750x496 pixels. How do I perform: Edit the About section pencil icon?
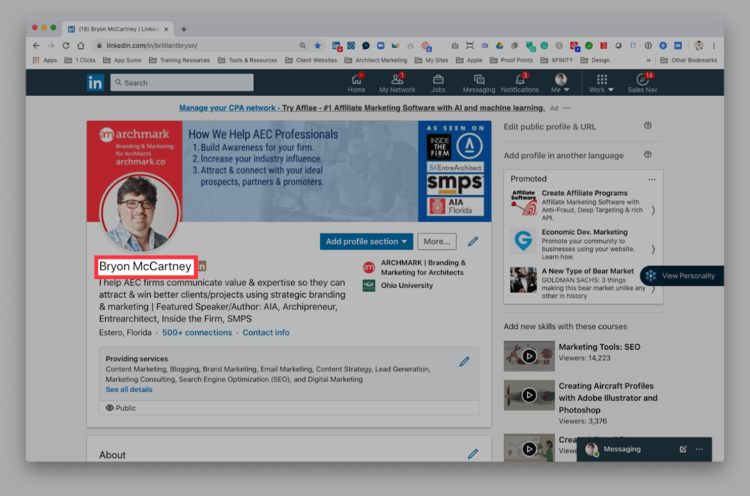tap(473, 454)
